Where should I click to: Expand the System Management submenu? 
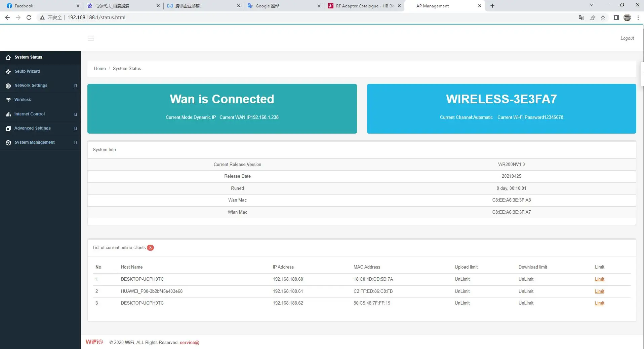pyautogui.click(x=76, y=143)
